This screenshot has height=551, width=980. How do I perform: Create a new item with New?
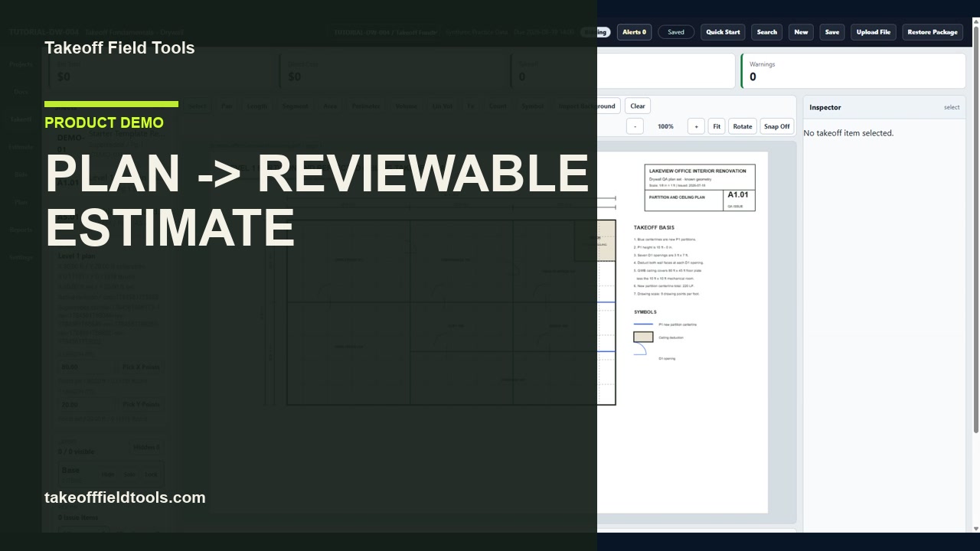point(801,32)
